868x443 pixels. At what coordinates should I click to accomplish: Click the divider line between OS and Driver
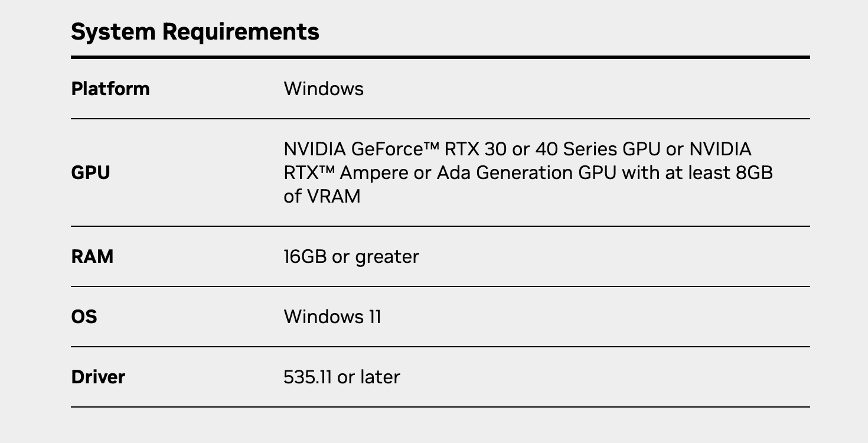pos(440,347)
